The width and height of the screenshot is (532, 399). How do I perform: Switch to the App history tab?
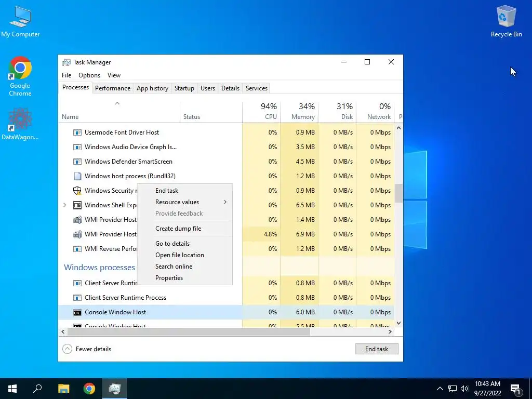tap(152, 88)
